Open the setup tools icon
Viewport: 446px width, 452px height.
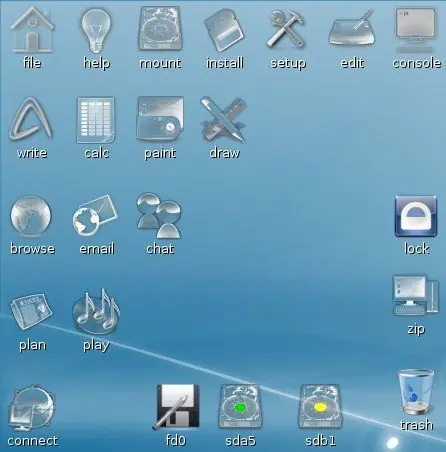pos(286,29)
